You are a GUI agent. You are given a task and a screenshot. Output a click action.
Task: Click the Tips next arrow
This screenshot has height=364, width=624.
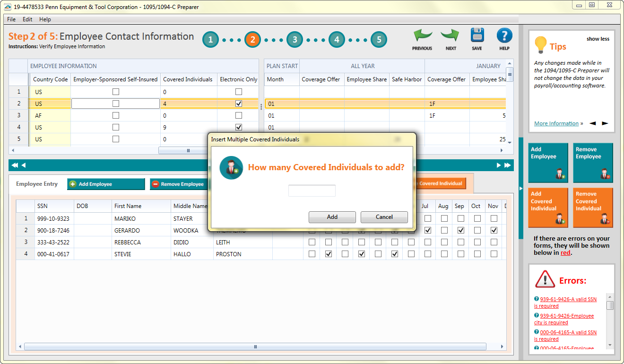tap(605, 123)
